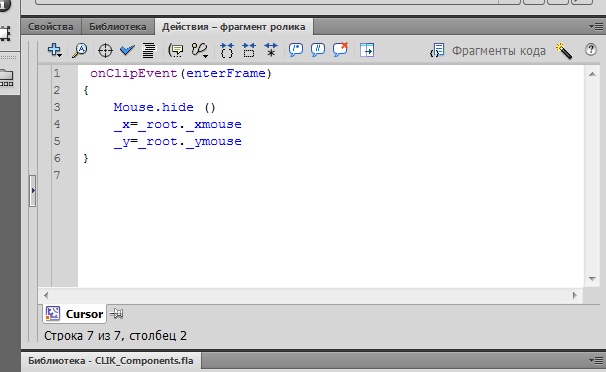The image size is (606, 372).
Task: Apply block comment icon
Action: coord(296,50)
